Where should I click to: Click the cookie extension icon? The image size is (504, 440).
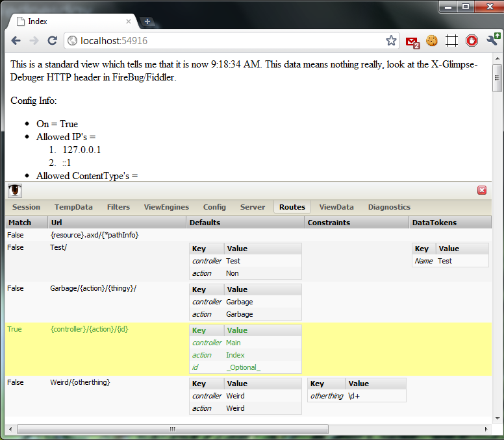click(432, 41)
